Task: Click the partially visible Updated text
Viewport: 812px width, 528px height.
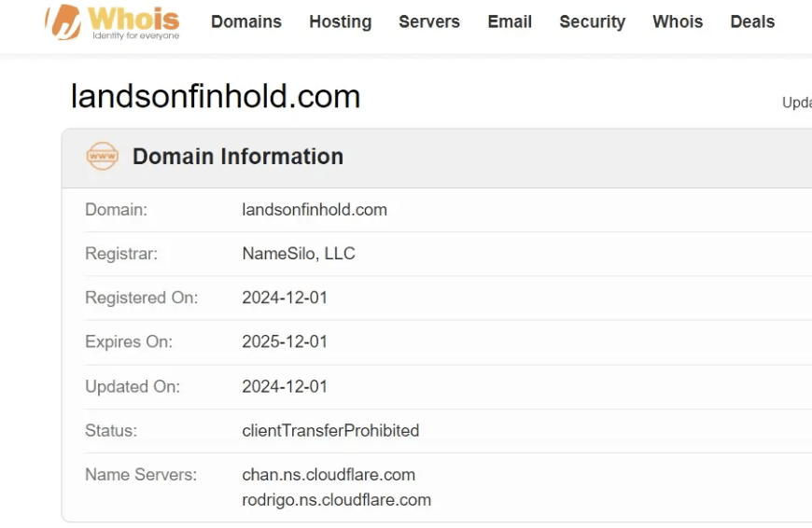Action: click(x=797, y=103)
